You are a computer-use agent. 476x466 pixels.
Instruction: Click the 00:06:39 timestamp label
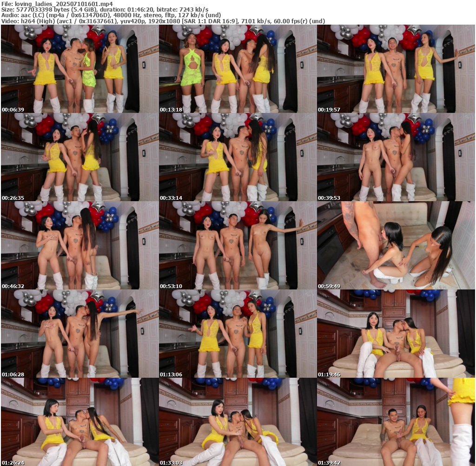[x=11, y=110]
